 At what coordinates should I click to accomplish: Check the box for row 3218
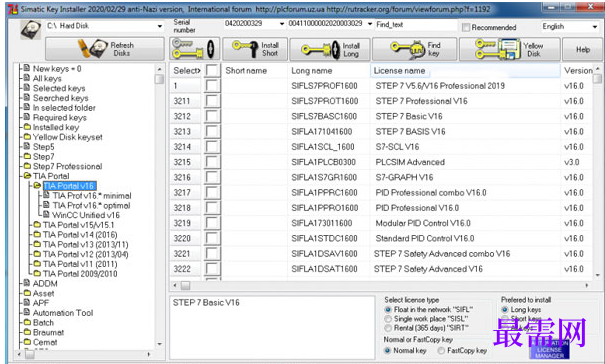[212, 208]
